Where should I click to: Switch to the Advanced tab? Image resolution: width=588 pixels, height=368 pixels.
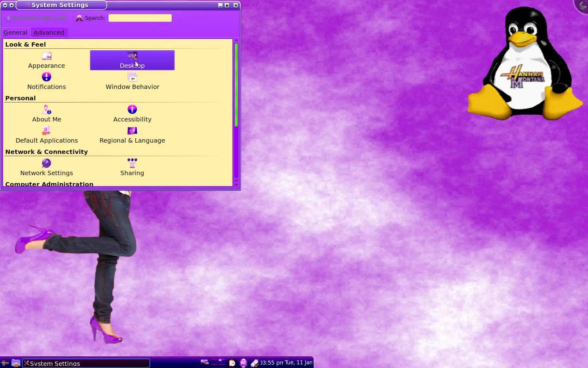click(x=49, y=33)
